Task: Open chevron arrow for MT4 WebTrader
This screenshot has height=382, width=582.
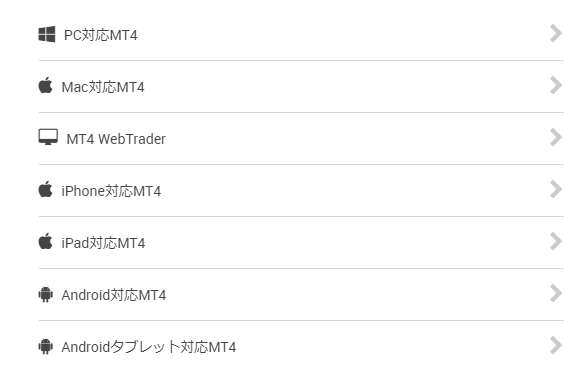Action: [556, 137]
